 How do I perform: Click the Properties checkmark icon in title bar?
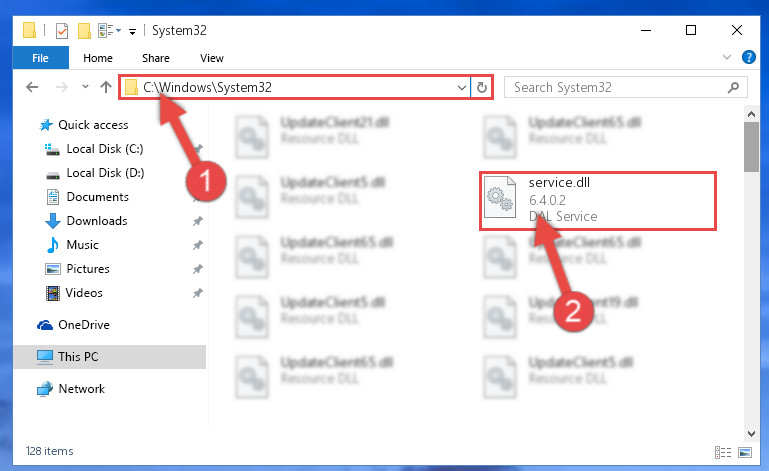click(62, 30)
